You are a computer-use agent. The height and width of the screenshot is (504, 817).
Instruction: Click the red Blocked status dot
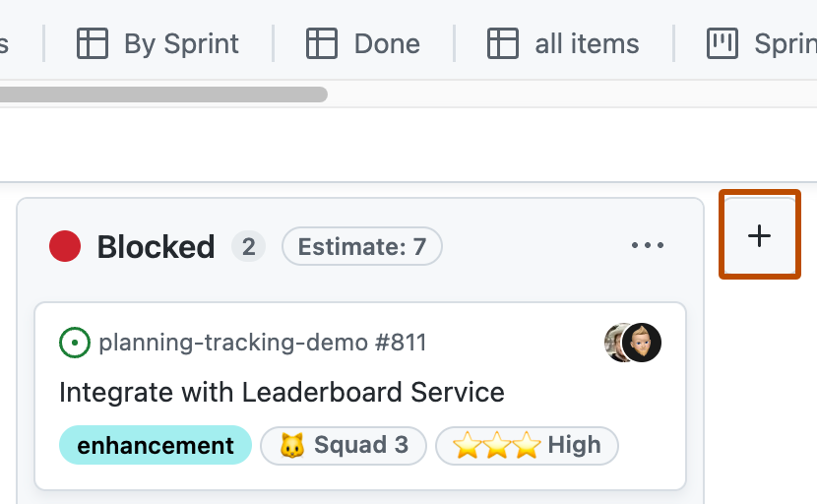coord(65,246)
